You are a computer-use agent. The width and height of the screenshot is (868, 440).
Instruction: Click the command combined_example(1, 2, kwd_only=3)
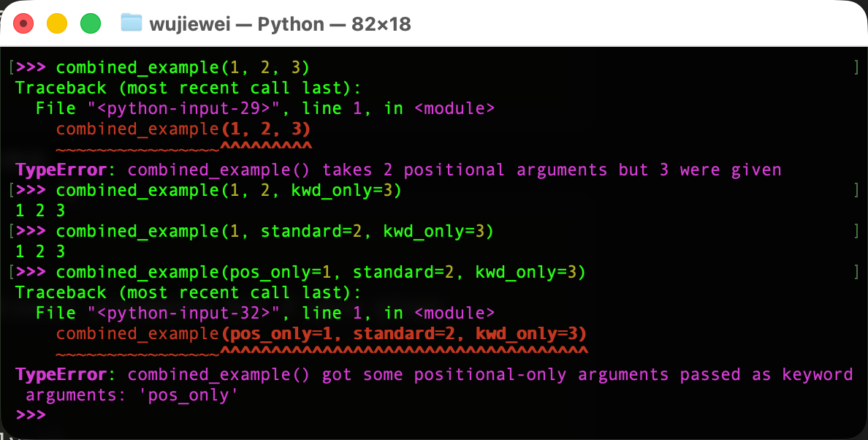(229, 191)
